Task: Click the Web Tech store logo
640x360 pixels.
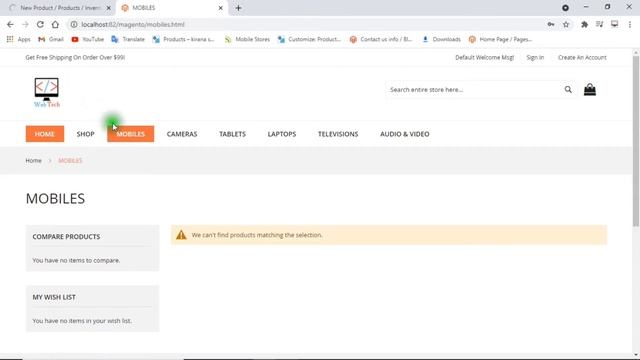Action: pyautogui.click(x=47, y=93)
